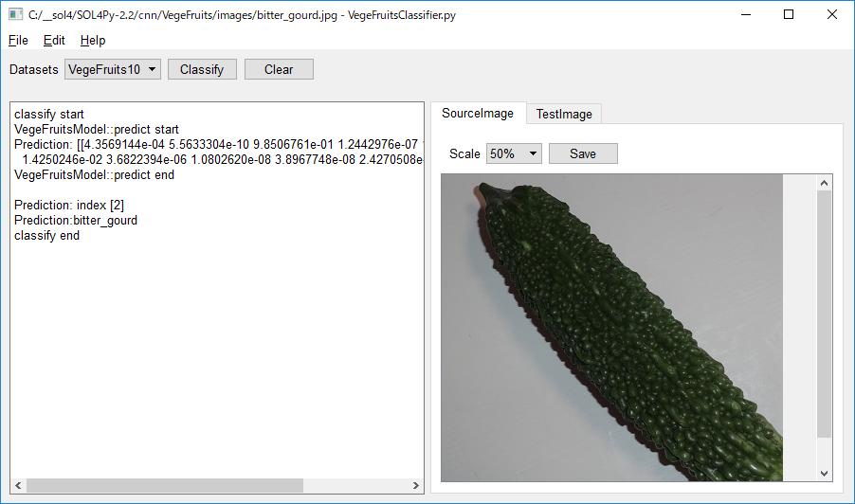Click the log horizontal scrollbar left arrow

point(18,485)
